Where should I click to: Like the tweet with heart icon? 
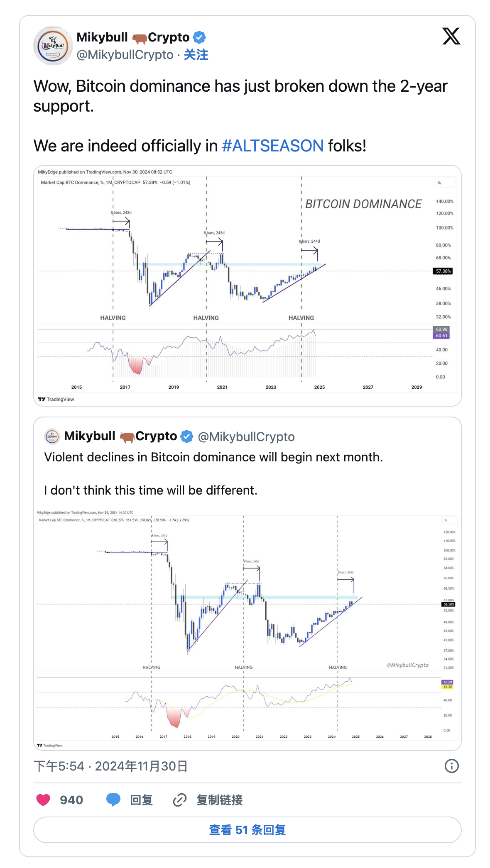43,800
